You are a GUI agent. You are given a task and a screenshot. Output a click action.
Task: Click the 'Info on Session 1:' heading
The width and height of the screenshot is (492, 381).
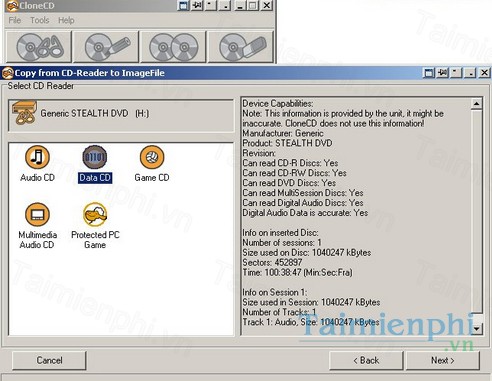[275, 292]
